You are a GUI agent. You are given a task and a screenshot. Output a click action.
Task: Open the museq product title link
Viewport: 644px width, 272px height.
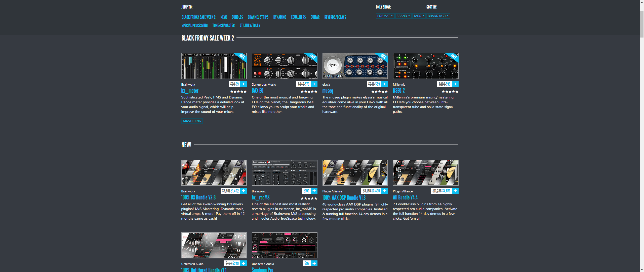(328, 91)
